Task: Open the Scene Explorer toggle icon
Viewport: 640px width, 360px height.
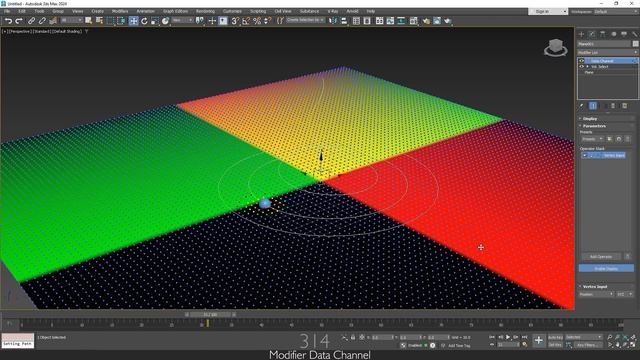Action: point(356,21)
